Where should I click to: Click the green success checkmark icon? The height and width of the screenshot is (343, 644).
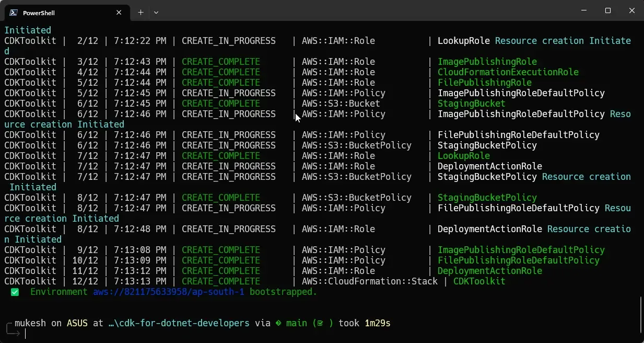point(15,292)
